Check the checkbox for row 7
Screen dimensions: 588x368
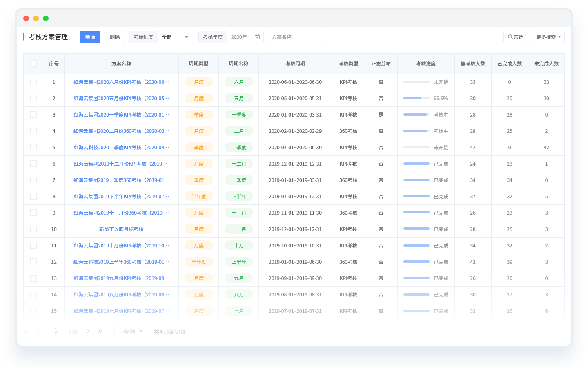pos(33,180)
